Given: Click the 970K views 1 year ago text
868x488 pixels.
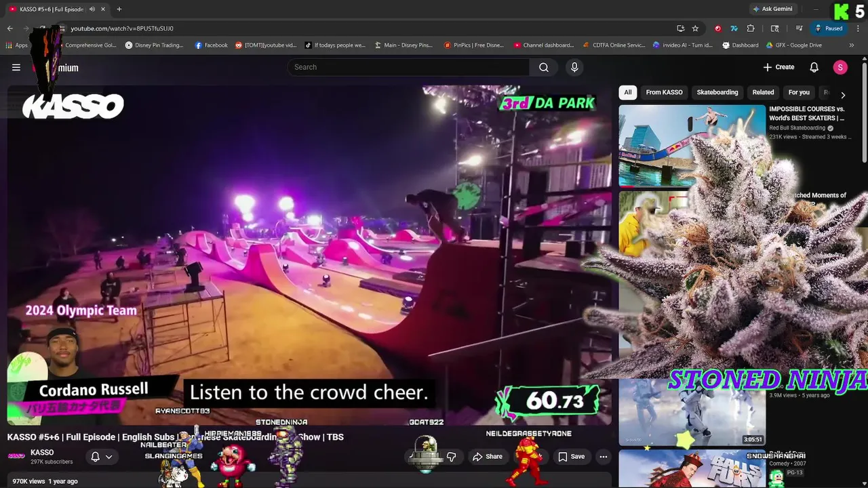Looking at the screenshot, I should coord(45,481).
